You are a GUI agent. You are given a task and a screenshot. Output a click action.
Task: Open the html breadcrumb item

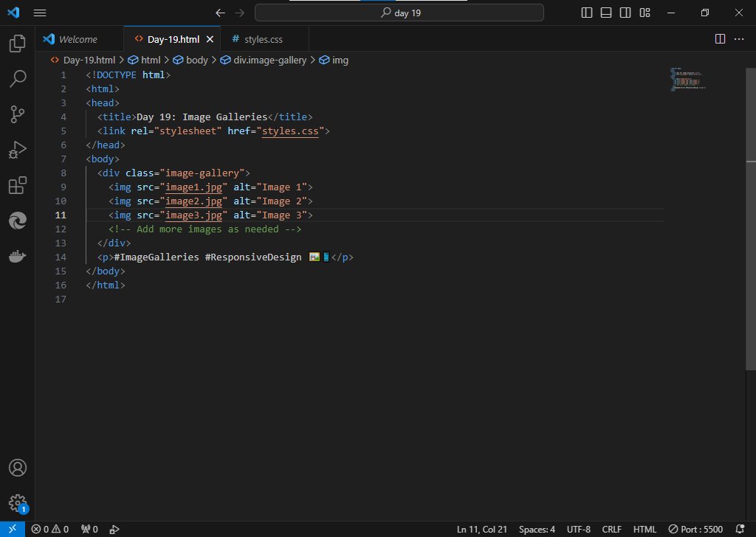(x=144, y=60)
